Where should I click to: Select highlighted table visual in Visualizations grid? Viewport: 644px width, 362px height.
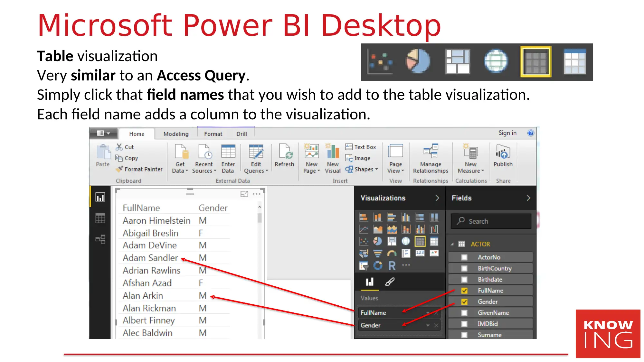click(420, 241)
